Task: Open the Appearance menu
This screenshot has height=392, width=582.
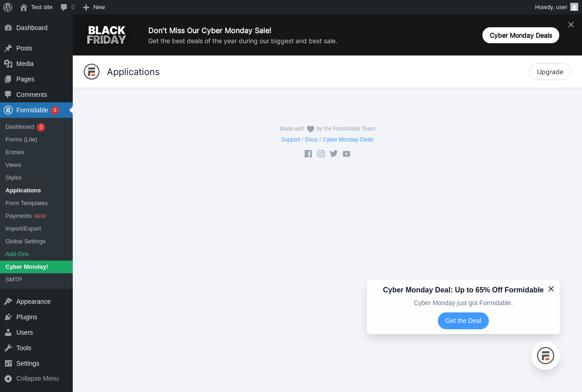Action: point(36,302)
